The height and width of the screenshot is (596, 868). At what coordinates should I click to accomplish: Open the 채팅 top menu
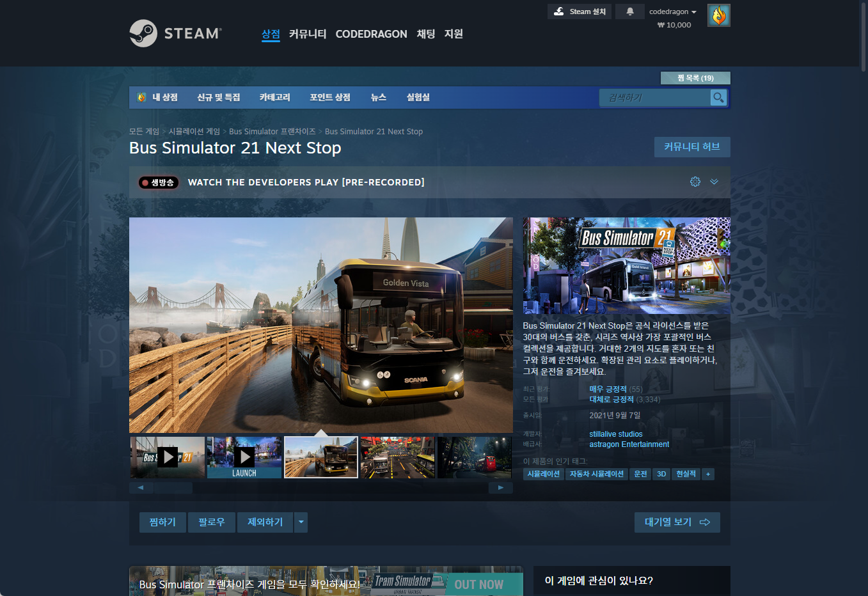tap(426, 34)
